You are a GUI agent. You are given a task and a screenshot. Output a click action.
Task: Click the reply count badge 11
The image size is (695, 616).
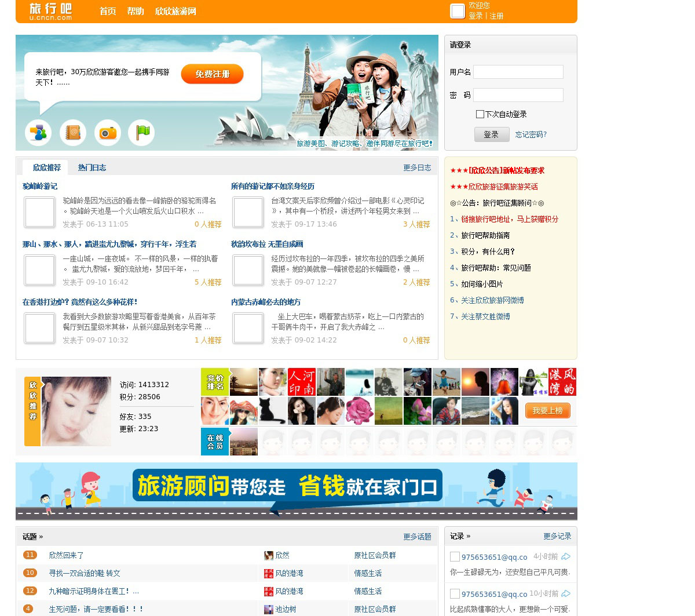30,555
